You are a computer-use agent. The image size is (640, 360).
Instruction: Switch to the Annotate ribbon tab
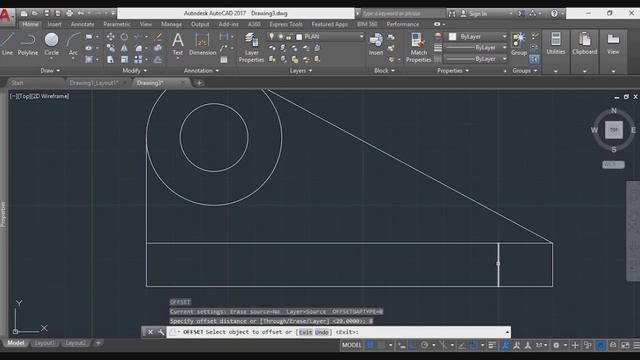[x=82, y=24]
